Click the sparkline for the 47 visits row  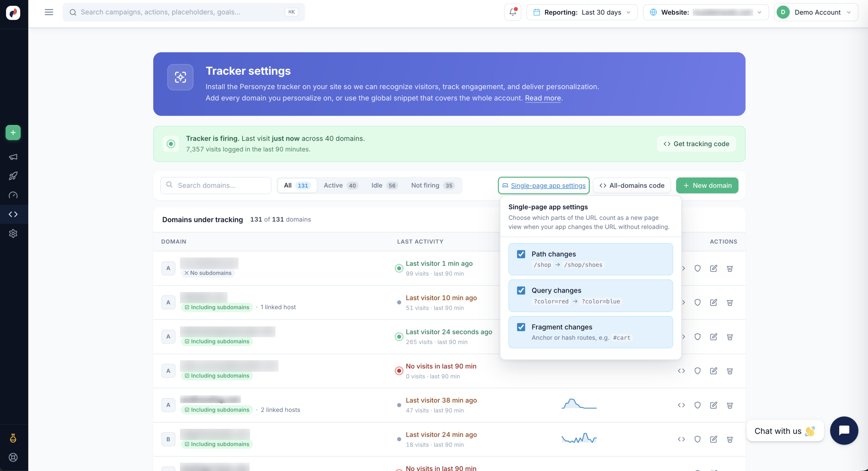click(x=579, y=404)
